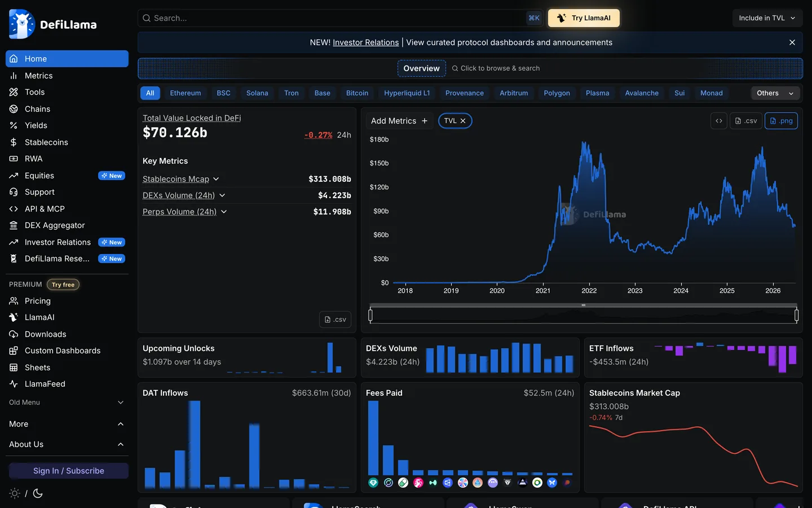Open Support from the sidebar
Image resolution: width=812 pixels, height=508 pixels.
[x=67, y=192]
